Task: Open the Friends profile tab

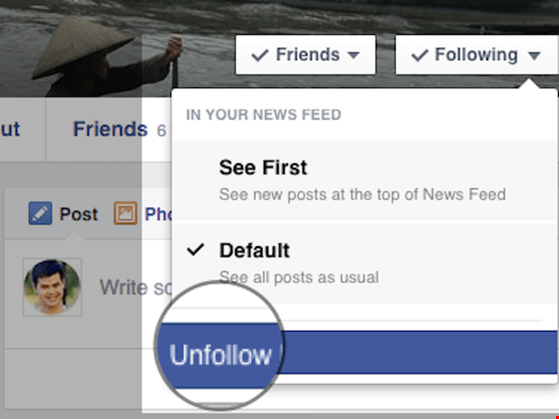Action: [x=110, y=129]
